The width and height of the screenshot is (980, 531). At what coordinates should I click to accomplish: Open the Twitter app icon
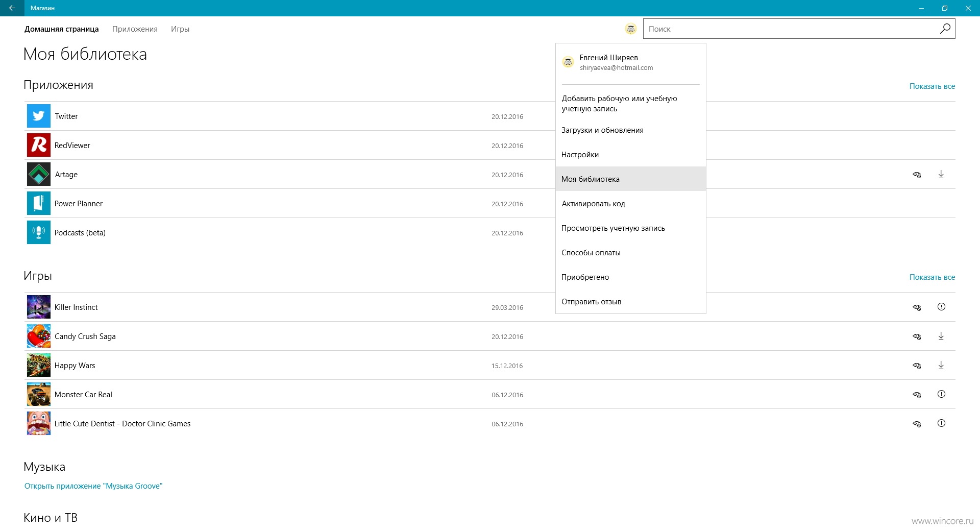pos(39,116)
